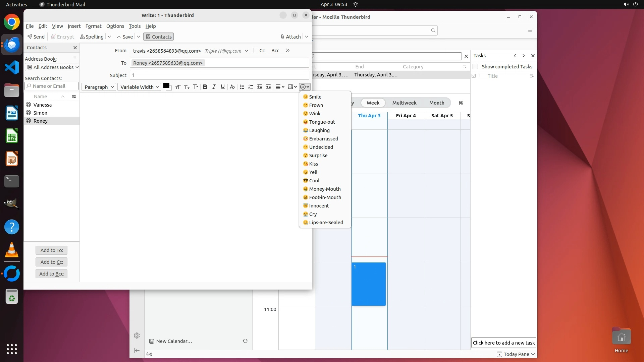Click the italic formatting icon
The width and height of the screenshot is (644, 362).
click(214, 87)
